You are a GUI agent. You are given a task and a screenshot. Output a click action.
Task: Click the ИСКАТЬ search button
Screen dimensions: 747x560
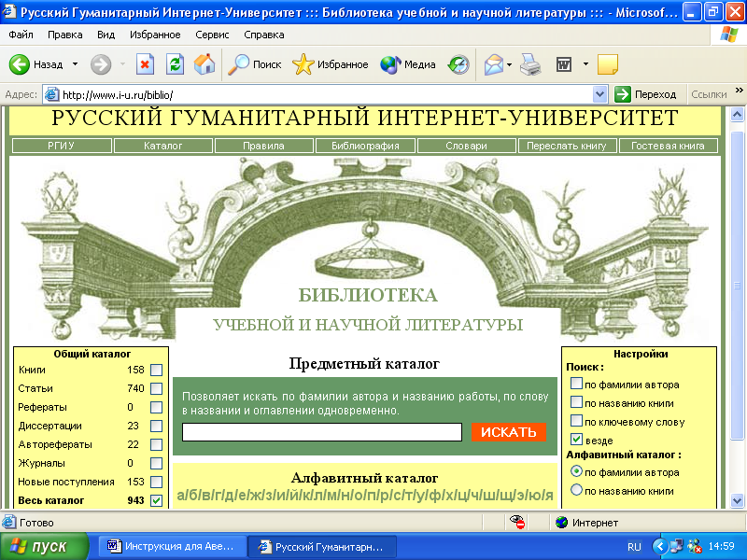point(508,432)
